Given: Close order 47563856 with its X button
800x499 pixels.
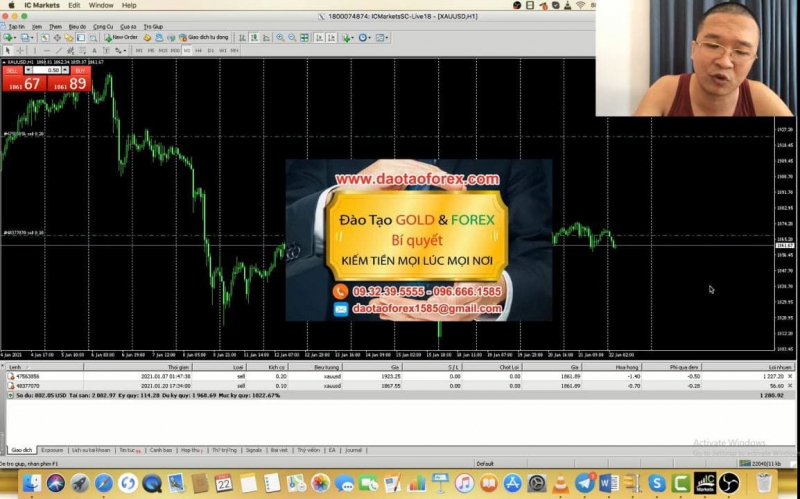Looking at the screenshot, I should click(x=790, y=376).
